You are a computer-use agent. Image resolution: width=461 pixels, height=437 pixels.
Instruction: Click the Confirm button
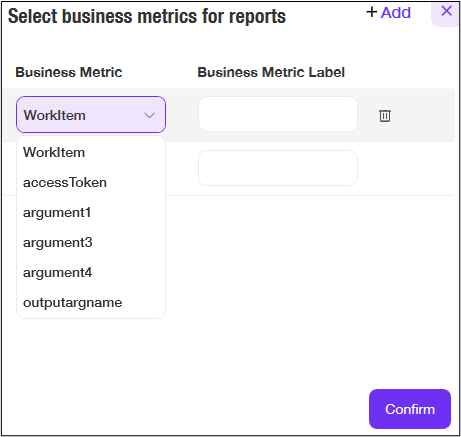410,409
